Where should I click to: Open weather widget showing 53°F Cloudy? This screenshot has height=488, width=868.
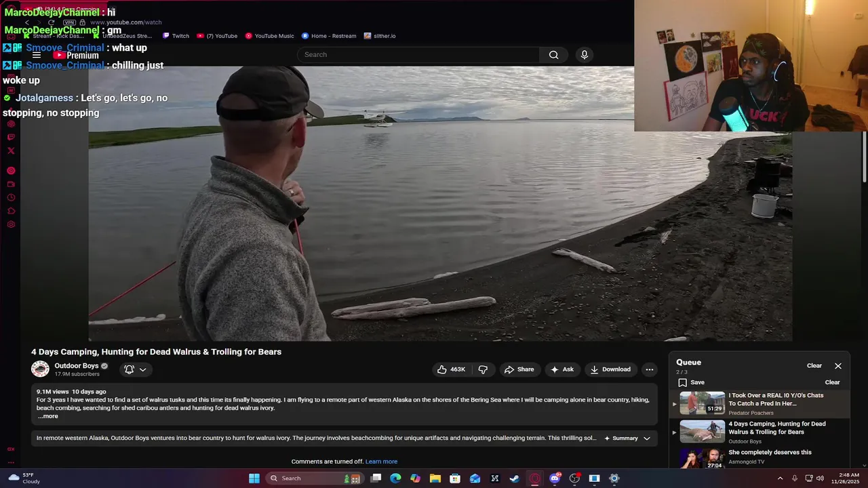pyautogui.click(x=23, y=479)
